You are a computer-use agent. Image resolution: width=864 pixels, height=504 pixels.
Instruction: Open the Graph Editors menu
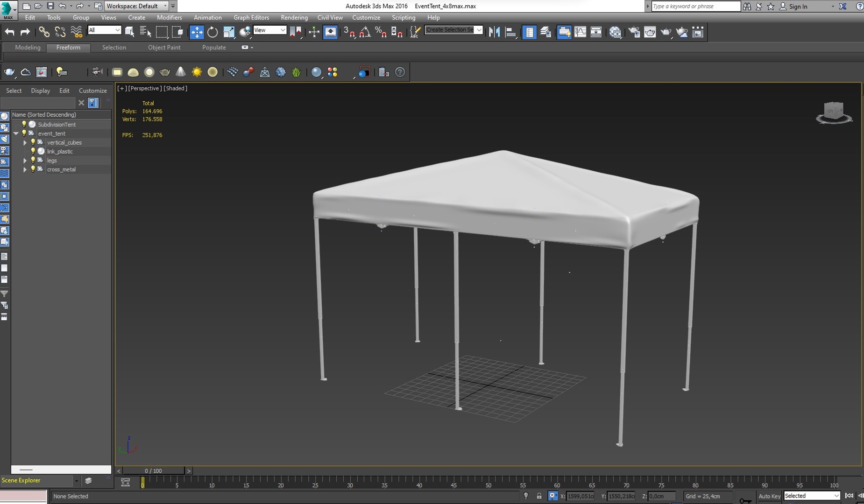pyautogui.click(x=251, y=17)
